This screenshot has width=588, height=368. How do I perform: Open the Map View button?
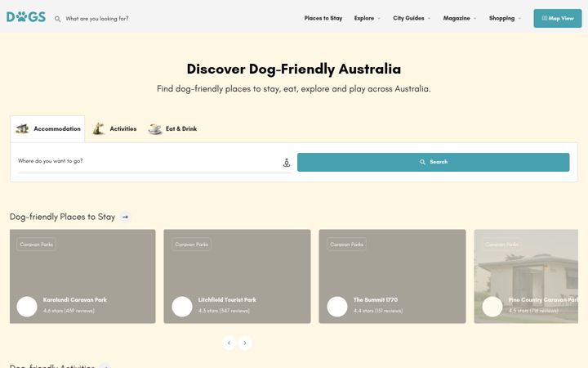(558, 18)
